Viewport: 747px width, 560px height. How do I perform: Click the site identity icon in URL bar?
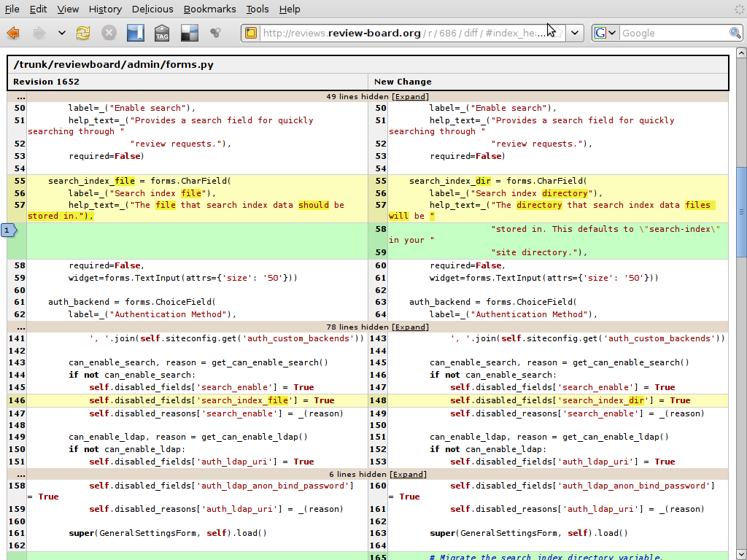[250, 33]
